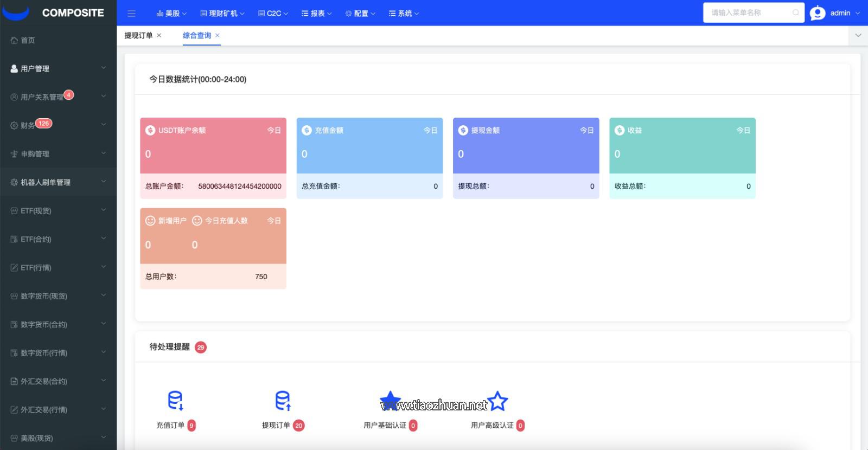The image size is (868, 450).
Task: Expand the 财务 sidebar menu
Action: point(58,125)
